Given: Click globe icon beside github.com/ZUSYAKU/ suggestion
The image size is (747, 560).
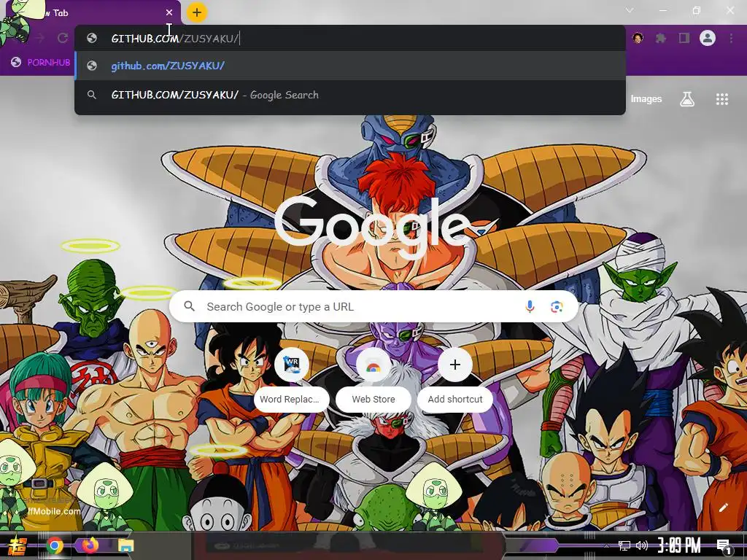Looking at the screenshot, I should pyautogui.click(x=92, y=66).
